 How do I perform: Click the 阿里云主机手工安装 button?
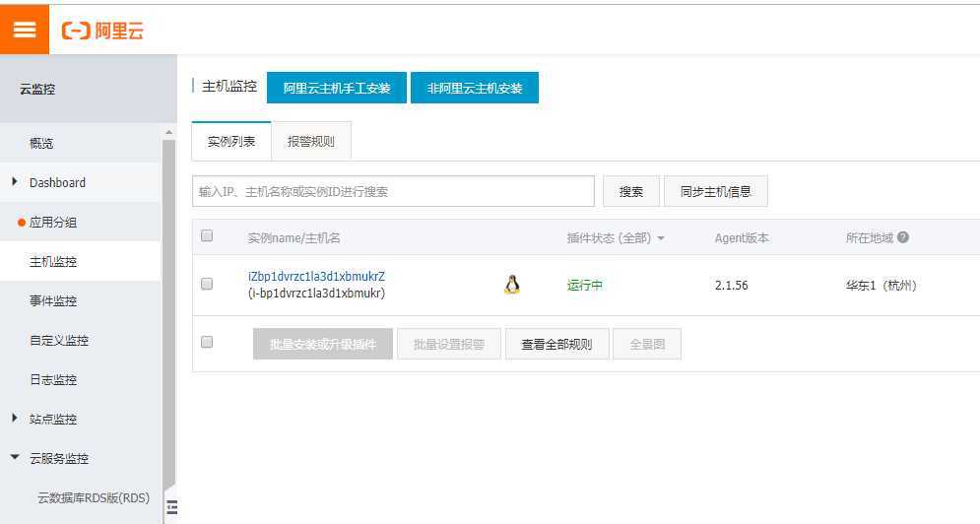pyautogui.click(x=337, y=88)
